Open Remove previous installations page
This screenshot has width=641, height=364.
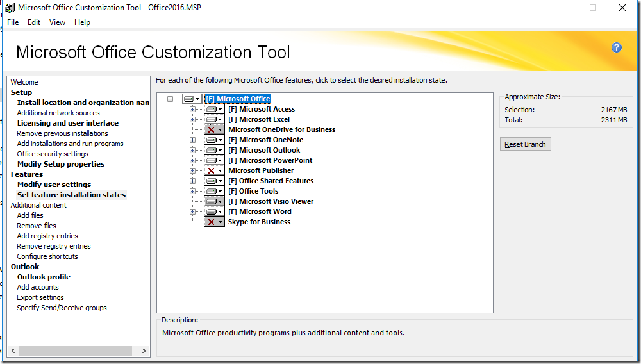pos(62,133)
